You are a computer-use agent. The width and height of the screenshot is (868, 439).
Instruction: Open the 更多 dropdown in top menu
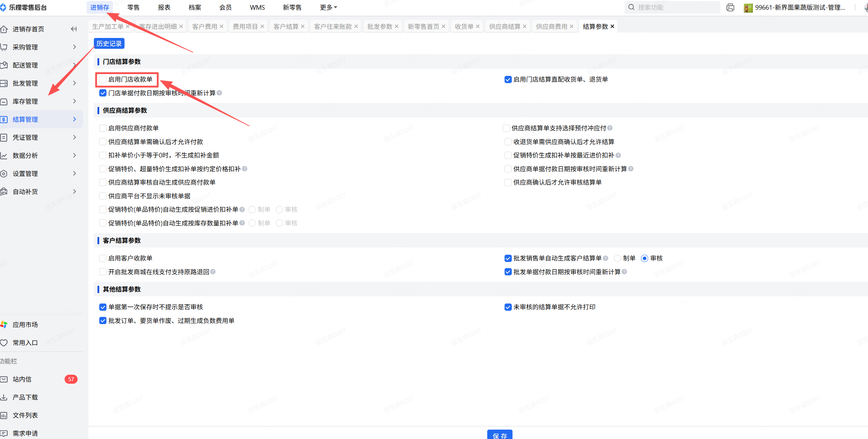(328, 7)
